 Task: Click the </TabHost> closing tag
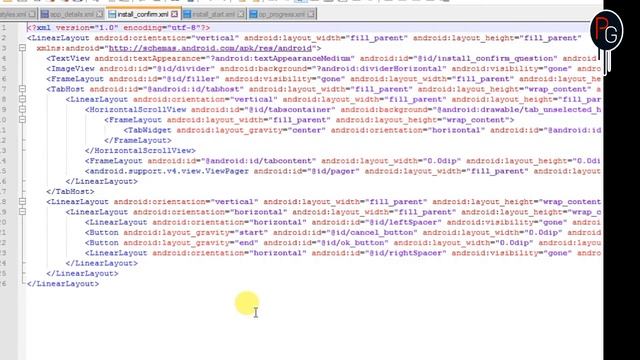tap(70, 191)
